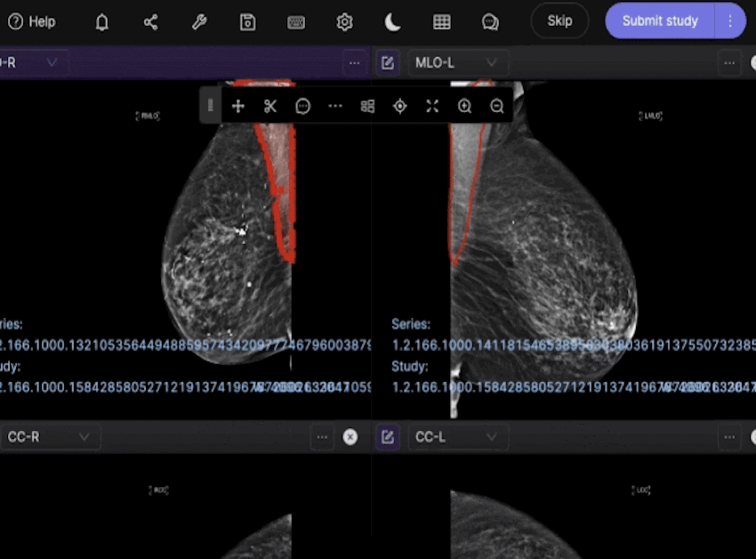
Task: Open the notifications bell
Action: coord(102,22)
